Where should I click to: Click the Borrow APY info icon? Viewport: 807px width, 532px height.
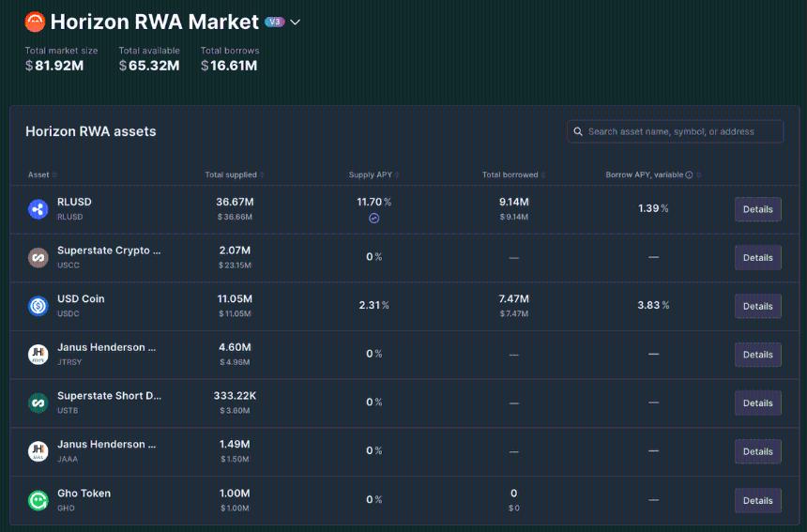click(689, 175)
